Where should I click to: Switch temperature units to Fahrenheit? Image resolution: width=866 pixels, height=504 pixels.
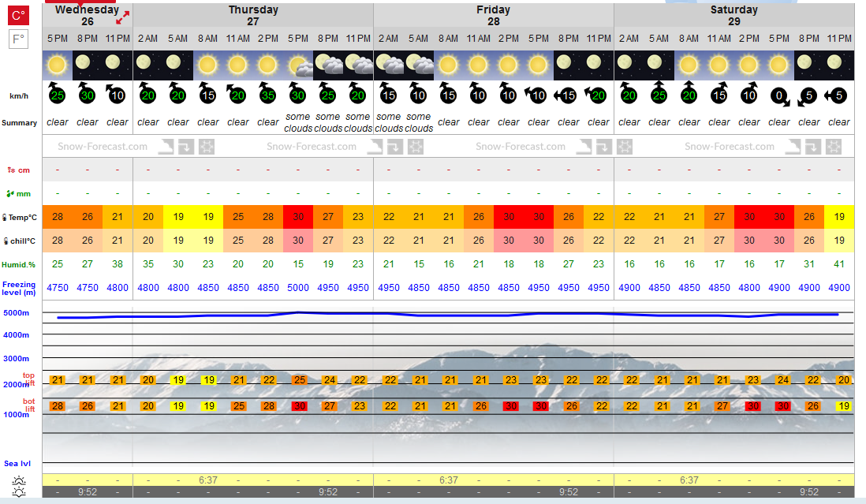pyautogui.click(x=18, y=39)
